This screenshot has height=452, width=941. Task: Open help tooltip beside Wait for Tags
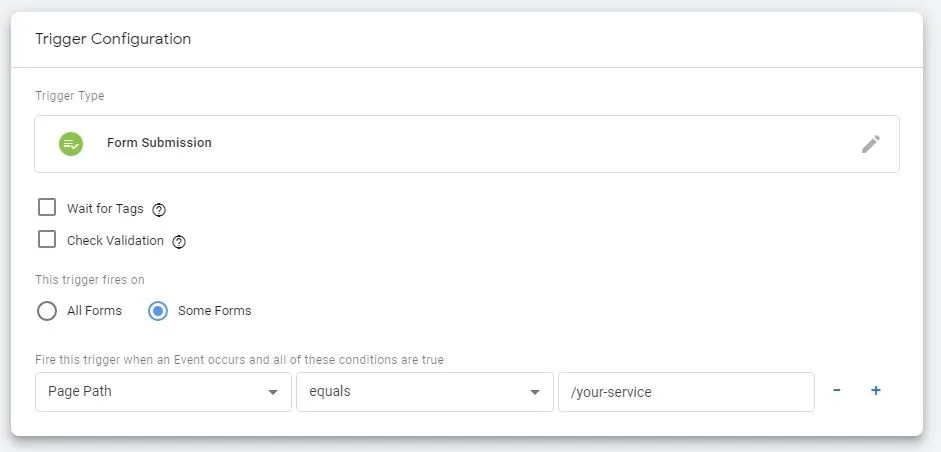coord(158,210)
